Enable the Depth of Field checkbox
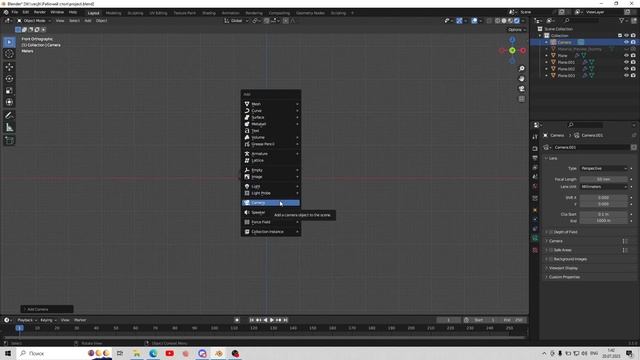Screen dimensions: 640x360 551,232
